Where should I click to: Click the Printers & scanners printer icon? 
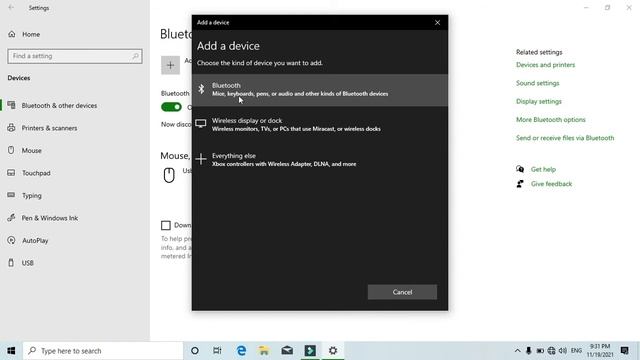(x=11, y=127)
